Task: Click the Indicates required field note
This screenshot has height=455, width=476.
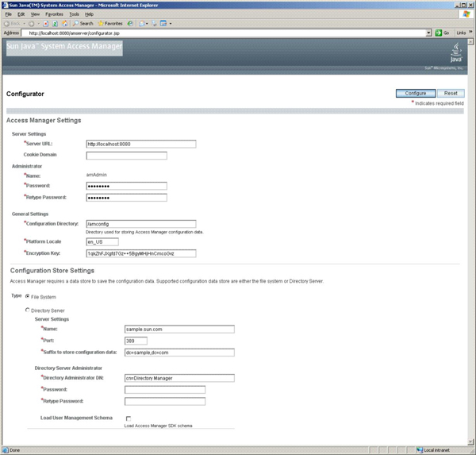Action: click(x=440, y=103)
